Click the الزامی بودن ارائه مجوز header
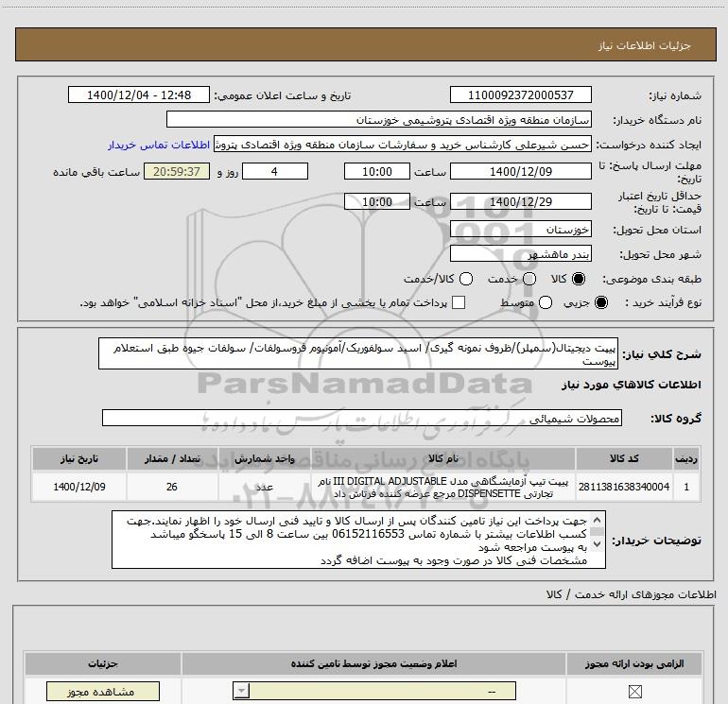This screenshot has height=704, width=728. (x=634, y=663)
